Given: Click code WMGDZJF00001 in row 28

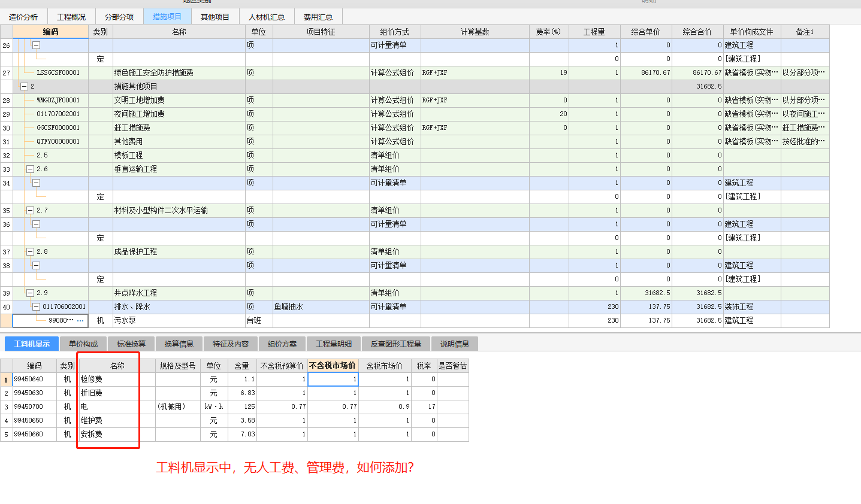Looking at the screenshot, I should (x=58, y=100).
